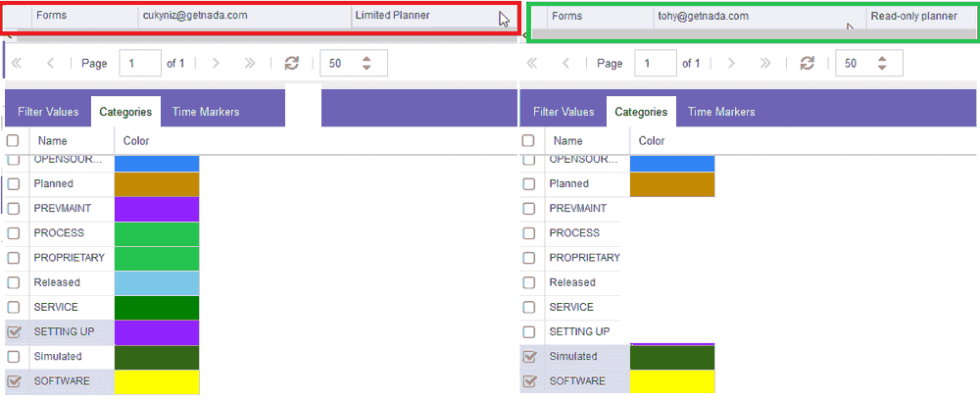Click Released light blue swatch in left panel
980x400 pixels.
click(157, 282)
